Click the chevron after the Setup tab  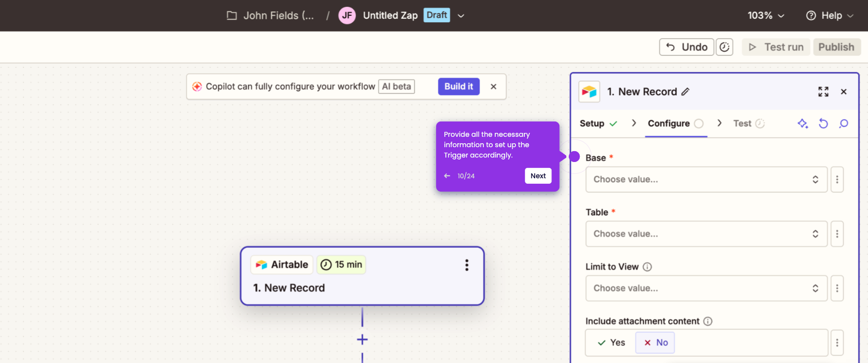(634, 123)
